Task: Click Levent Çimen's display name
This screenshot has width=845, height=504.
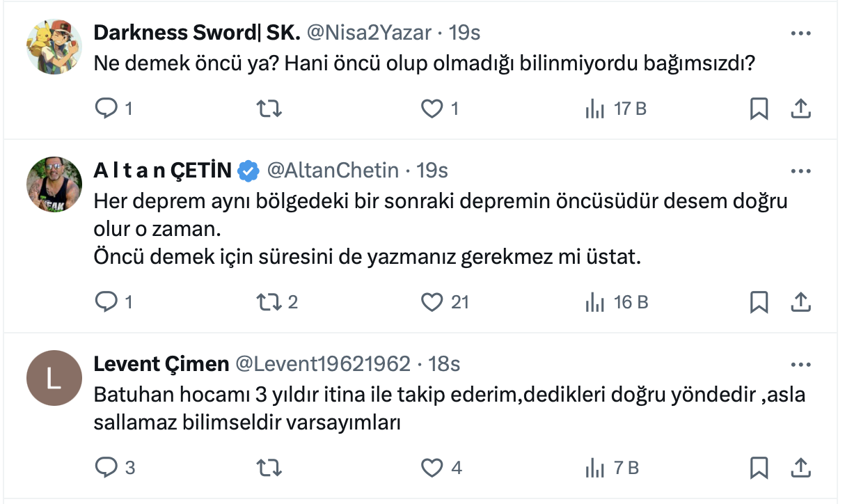Action: tap(161, 363)
